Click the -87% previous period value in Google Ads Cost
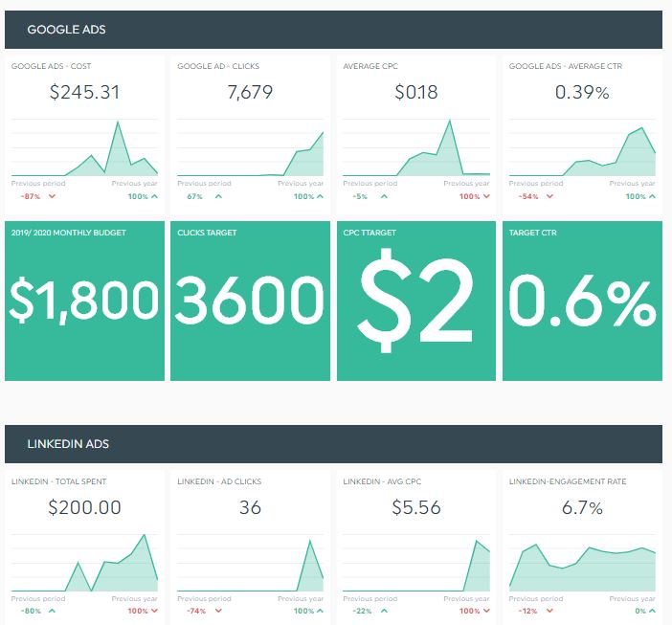Screen dimensions: 672x625 click(x=31, y=196)
